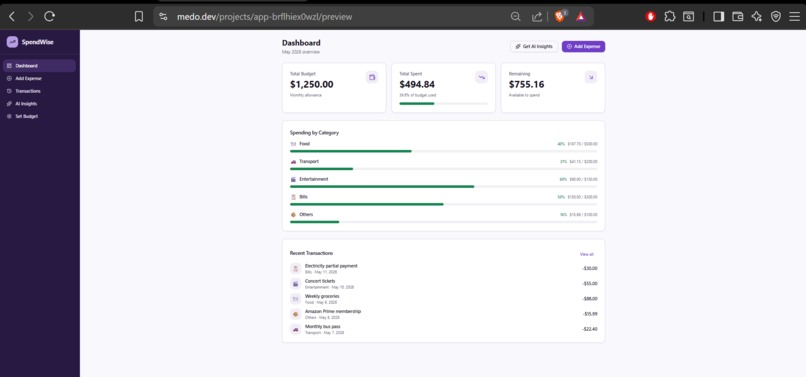Click the Food category icon

[294, 144]
